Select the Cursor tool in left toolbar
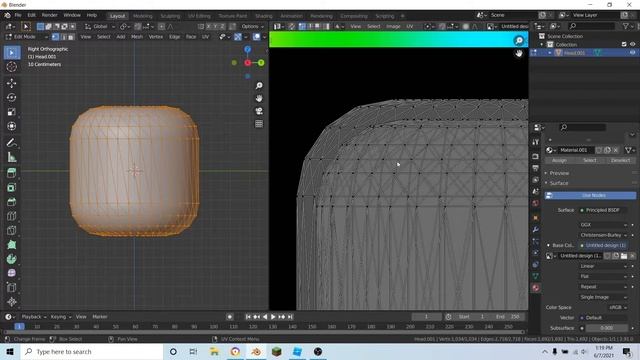This screenshot has height=360, width=640. point(11,67)
